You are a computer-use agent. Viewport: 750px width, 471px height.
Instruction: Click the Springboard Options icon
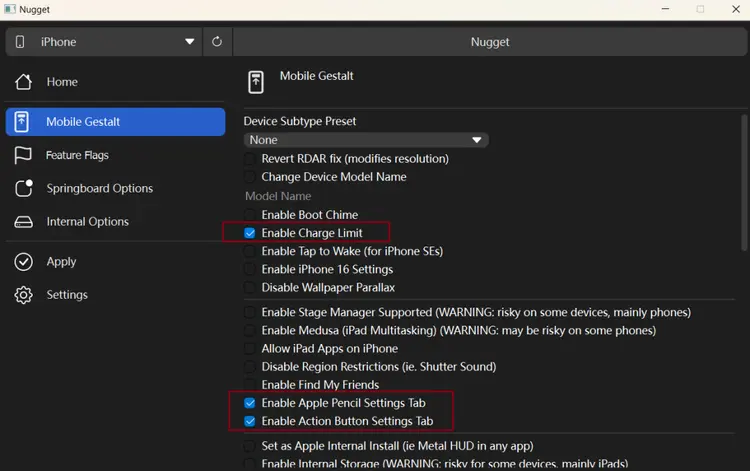24,189
